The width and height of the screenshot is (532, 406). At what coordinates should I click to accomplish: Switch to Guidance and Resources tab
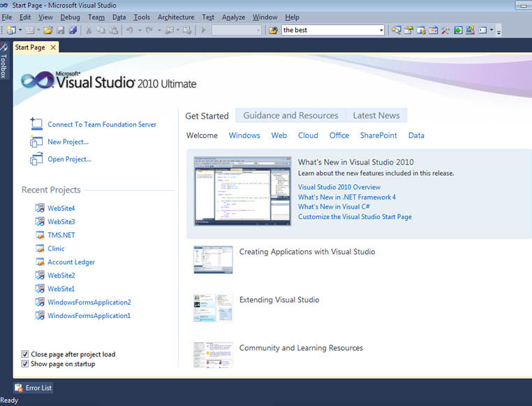(290, 116)
